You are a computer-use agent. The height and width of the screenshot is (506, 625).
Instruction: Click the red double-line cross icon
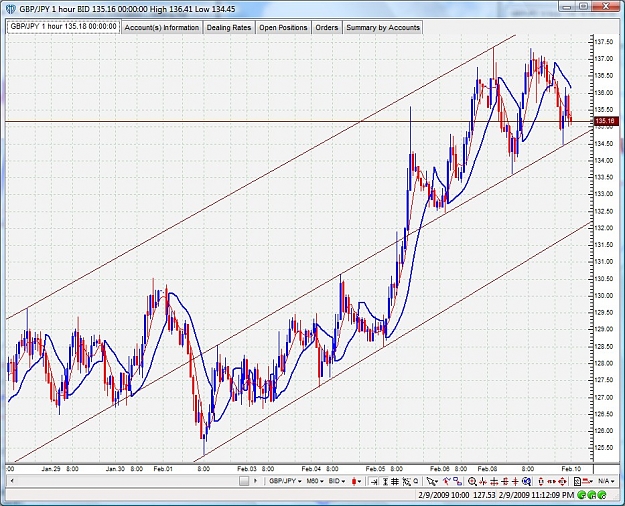click(x=505, y=482)
